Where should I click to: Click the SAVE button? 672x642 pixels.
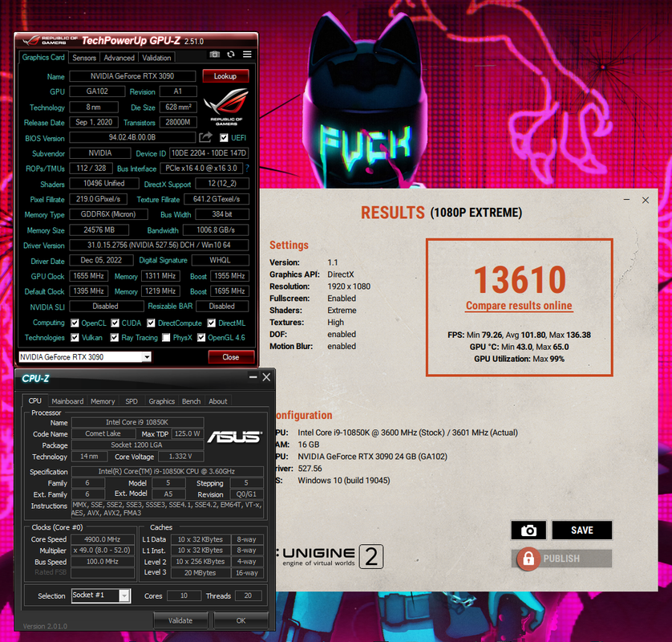pyautogui.click(x=582, y=530)
